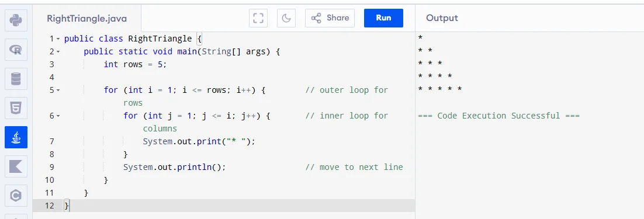Collapse the main method at line 2
644x219 pixels.
pos(58,51)
